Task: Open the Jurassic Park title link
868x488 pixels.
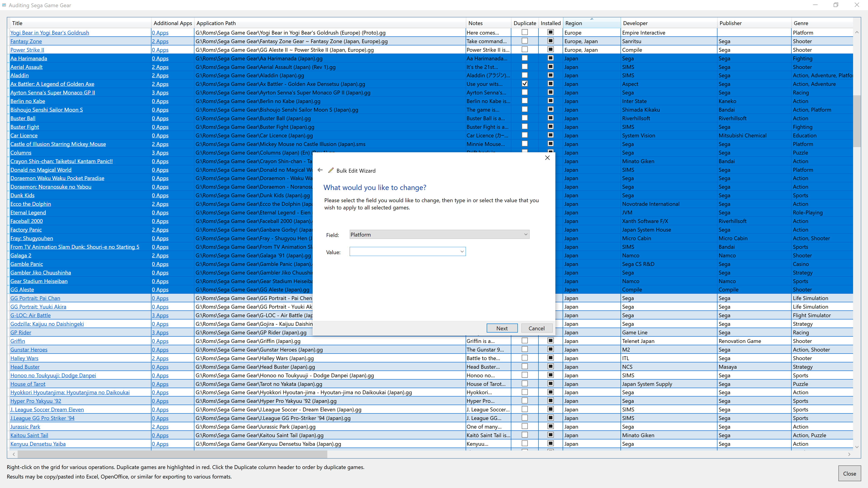Action: (x=25, y=427)
